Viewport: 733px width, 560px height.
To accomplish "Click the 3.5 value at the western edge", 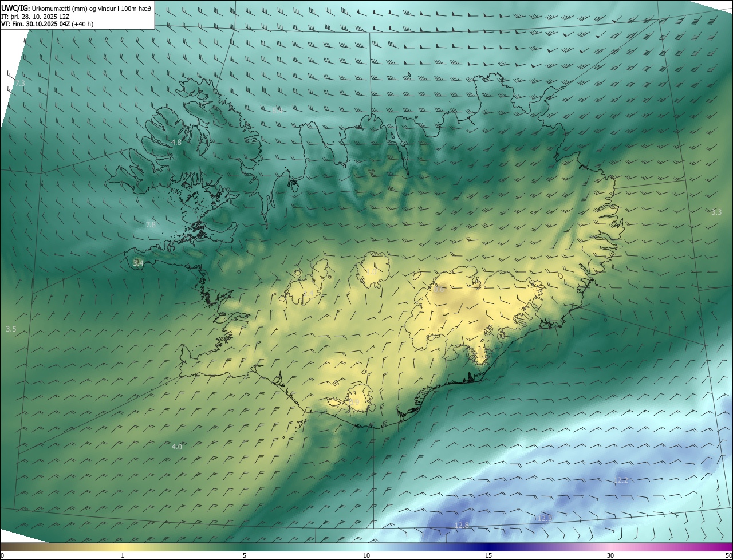I will tap(11, 329).
